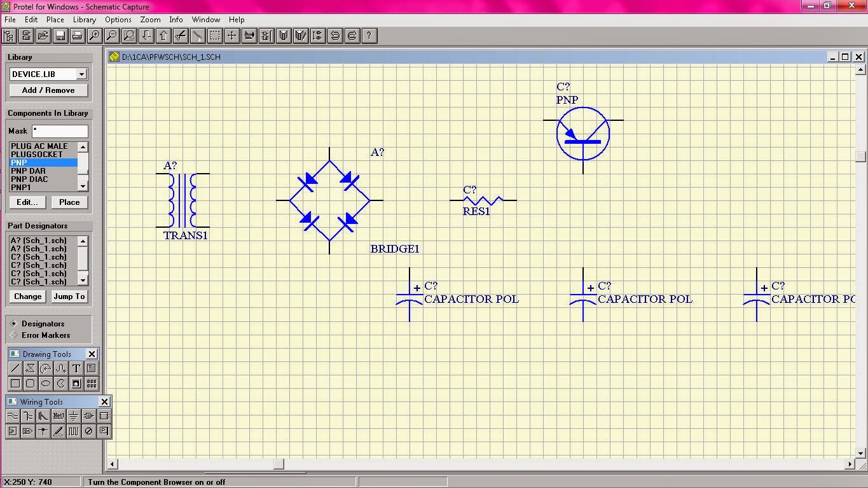Viewport: 868px width, 488px height.
Task: Close the Drawing Tools palette
Action: [92, 354]
